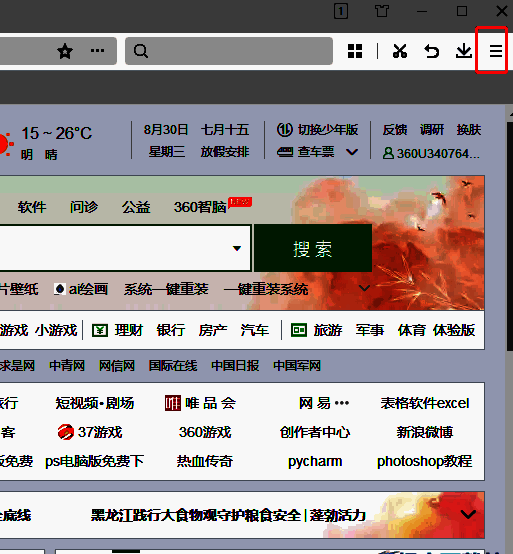The height and width of the screenshot is (554, 513).
Task: Click the 调研 link
Action: (432, 130)
